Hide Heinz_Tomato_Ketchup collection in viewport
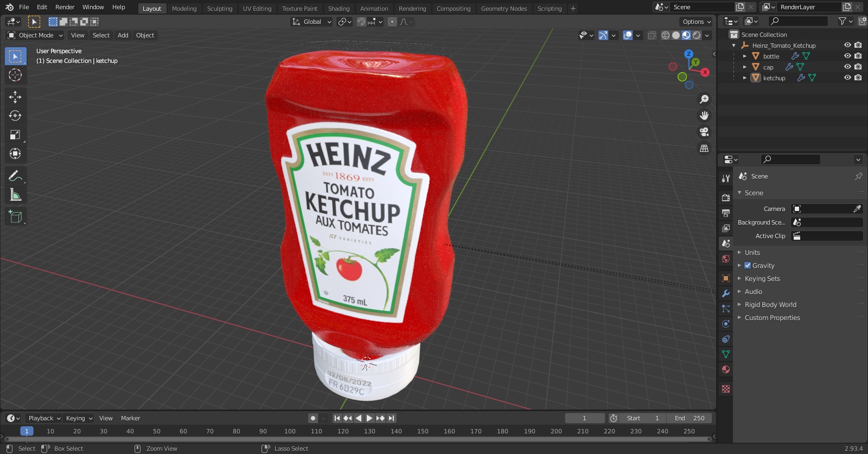This screenshot has height=454, width=868. point(847,45)
